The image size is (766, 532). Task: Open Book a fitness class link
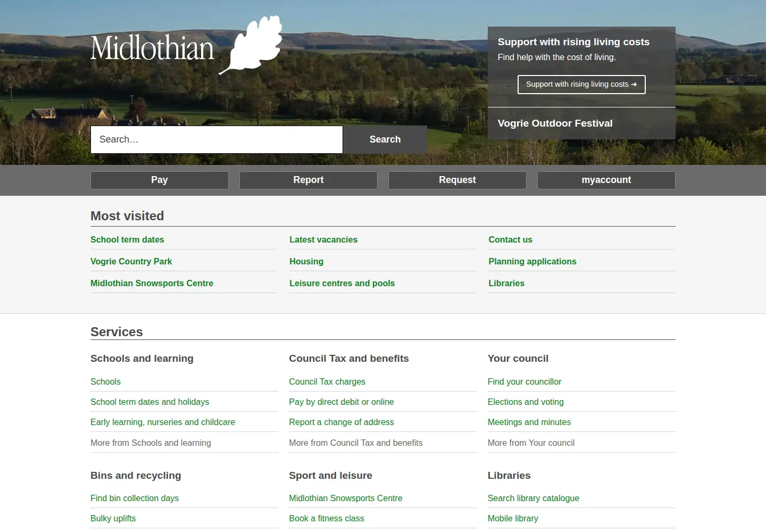pyautogui.click(x=327, y=519)
